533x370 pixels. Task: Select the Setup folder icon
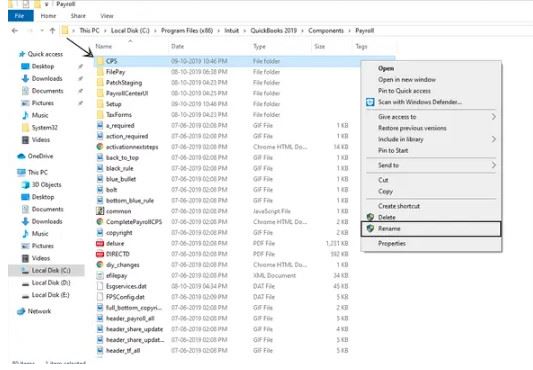point(100,104)
